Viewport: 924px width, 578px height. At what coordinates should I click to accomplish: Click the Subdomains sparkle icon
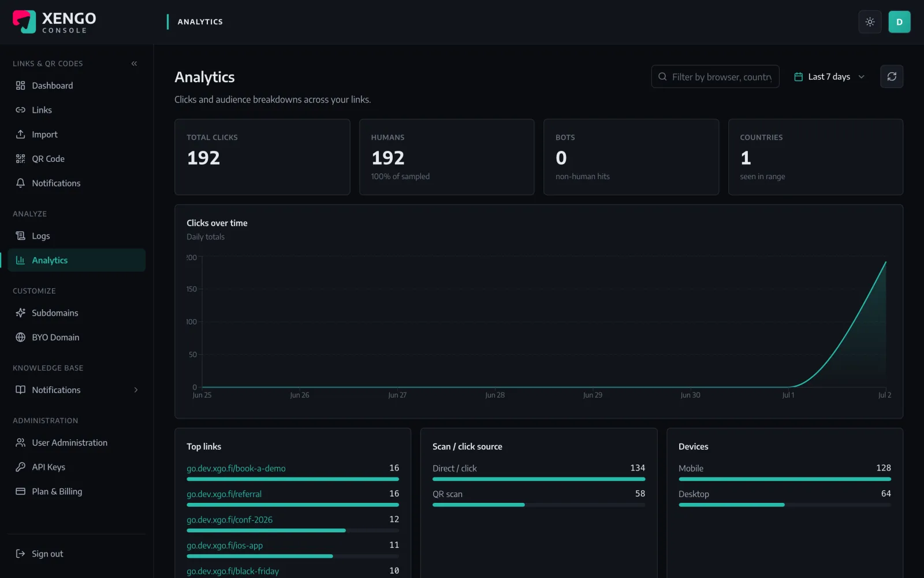(20, 313)
